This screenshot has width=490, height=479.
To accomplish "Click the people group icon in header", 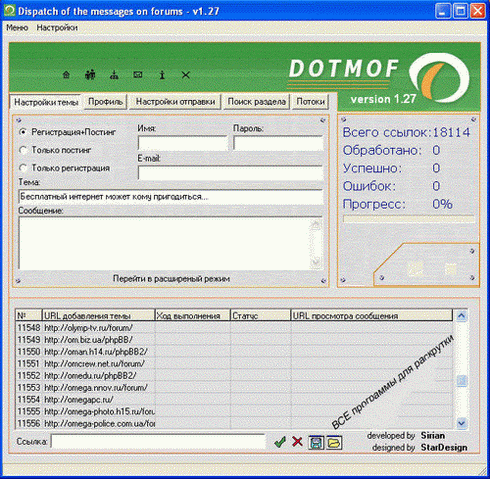I will tap(90, 75).
